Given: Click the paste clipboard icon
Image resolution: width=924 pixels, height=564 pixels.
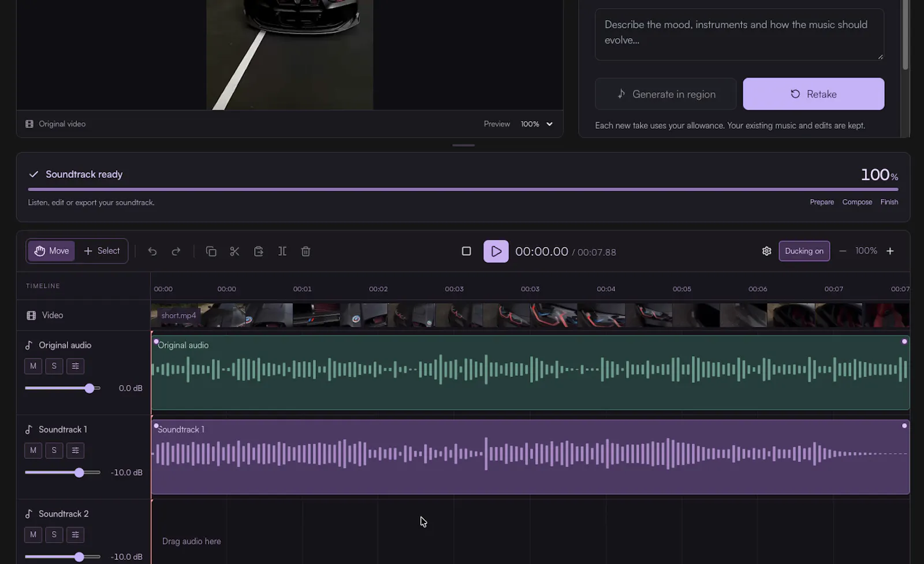Looking at the screenshot, I should 258,251.
